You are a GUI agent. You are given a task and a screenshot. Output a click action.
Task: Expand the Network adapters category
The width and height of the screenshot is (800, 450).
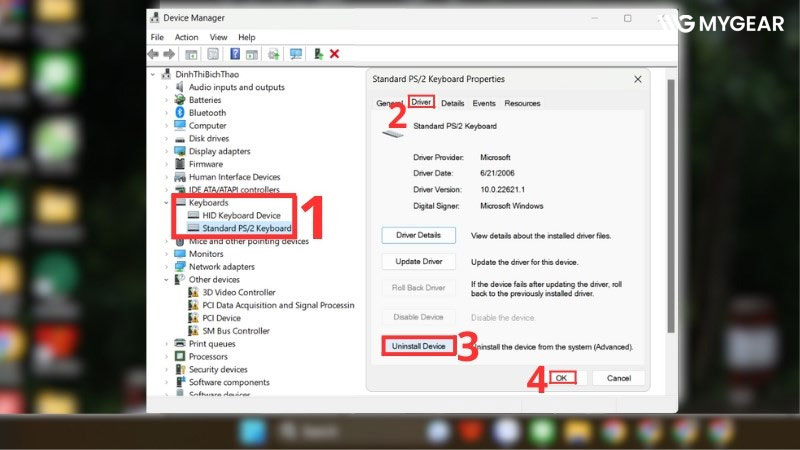[166, 267]
